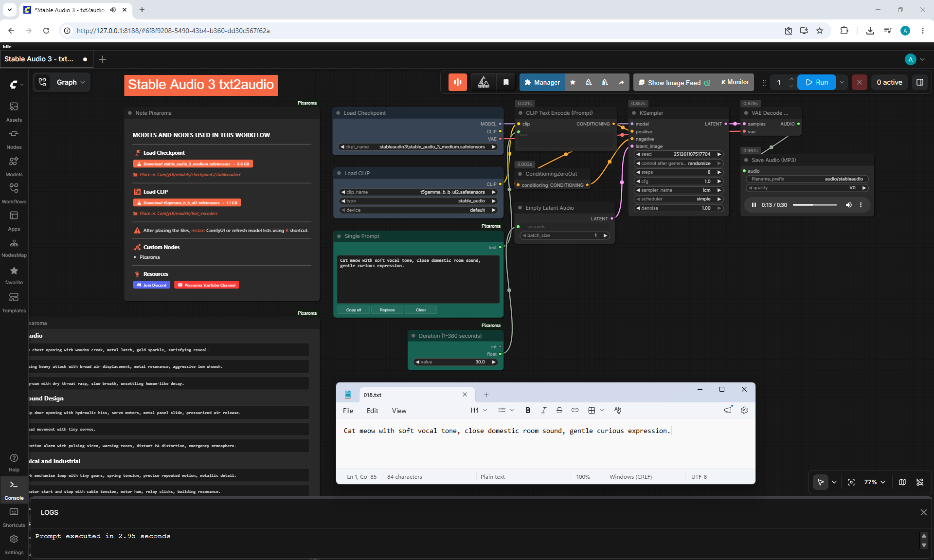Open the NodesMap sidebar panel
Viewport: 934px width, 560px height.
point(14,248)
